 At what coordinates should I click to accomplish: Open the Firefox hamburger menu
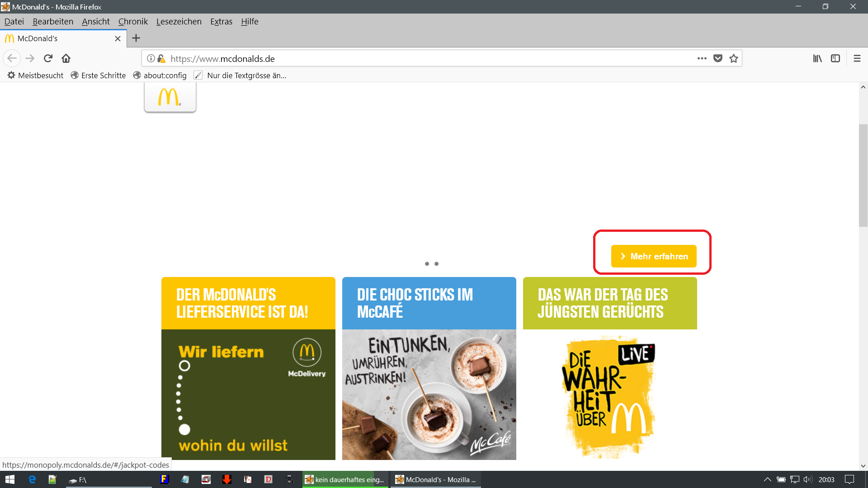point(857,58)
